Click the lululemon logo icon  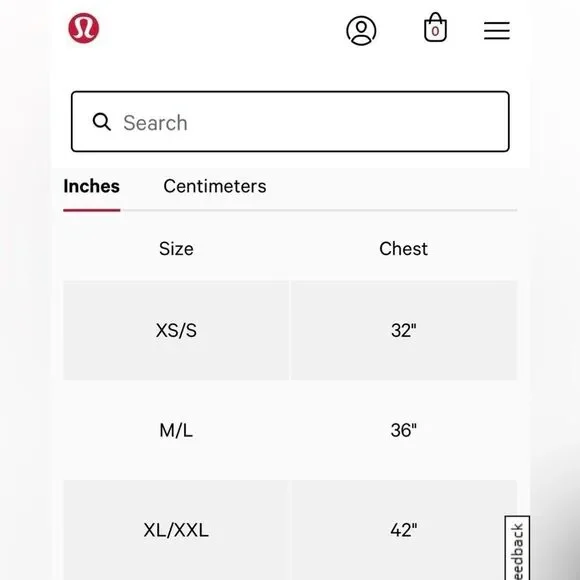pyautogui.click(x=84, y=28)
